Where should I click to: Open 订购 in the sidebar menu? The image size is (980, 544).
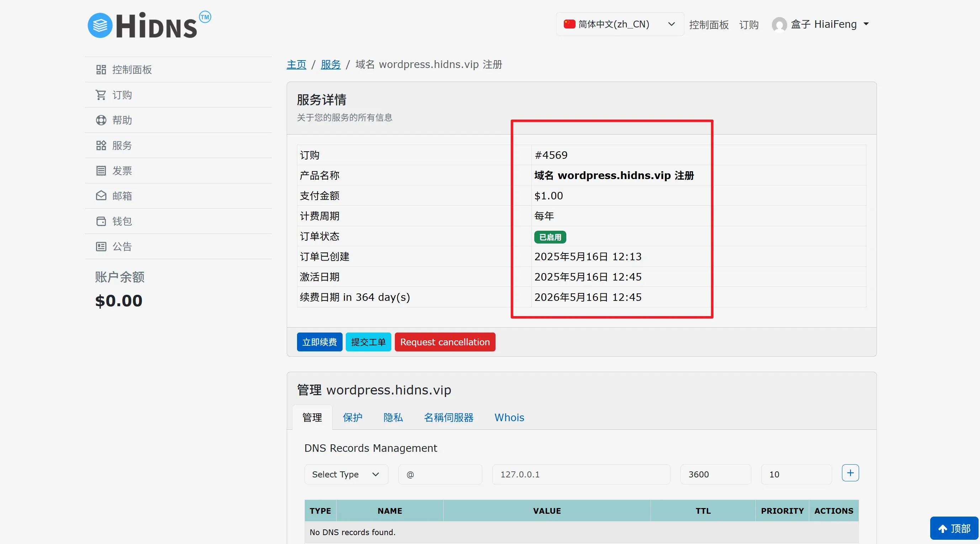[179, 95]
